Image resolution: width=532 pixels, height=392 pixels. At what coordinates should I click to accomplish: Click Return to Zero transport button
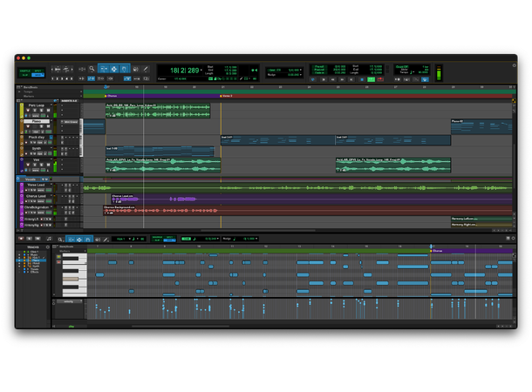click(x=324, y=79)
